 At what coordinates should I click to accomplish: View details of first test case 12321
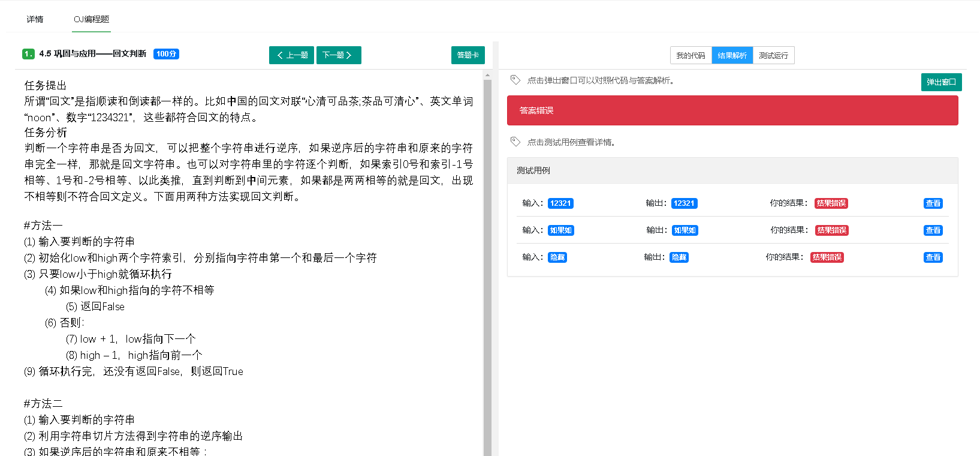933,203
